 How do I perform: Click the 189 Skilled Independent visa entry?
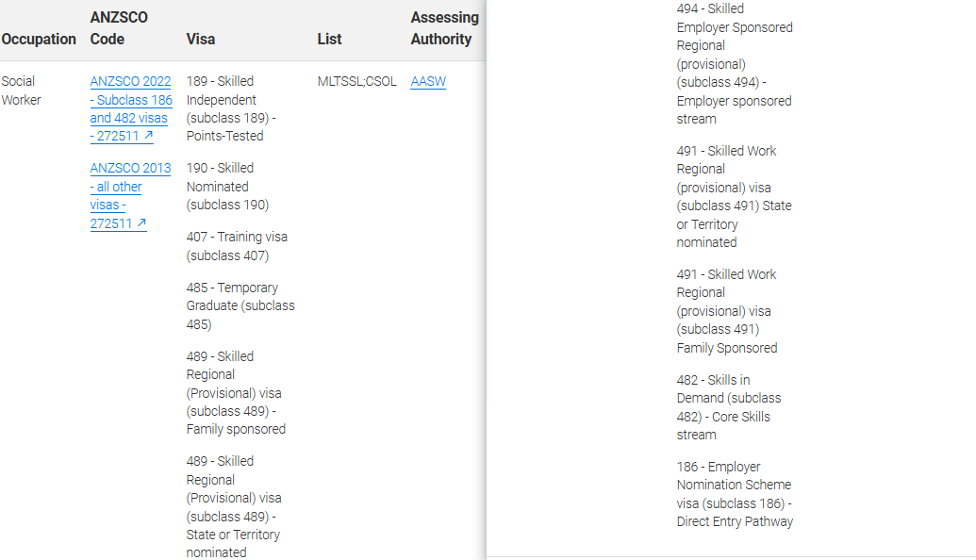(231, 108)
